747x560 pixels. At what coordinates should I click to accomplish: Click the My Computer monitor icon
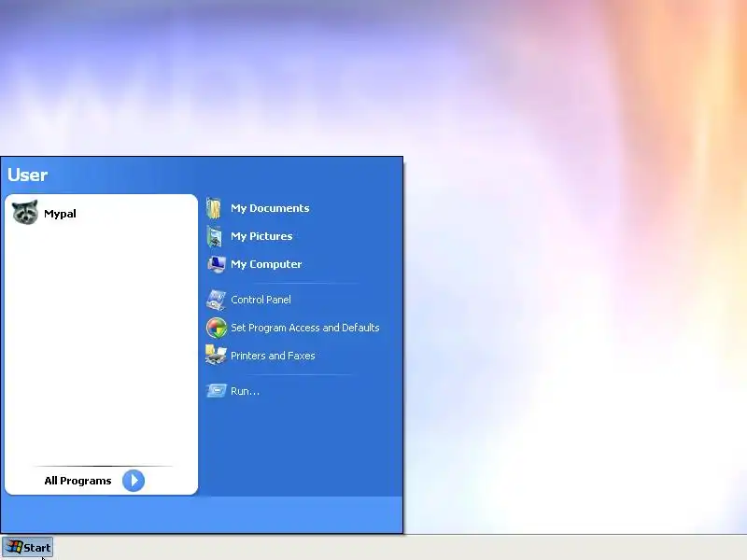coord(216,264)
